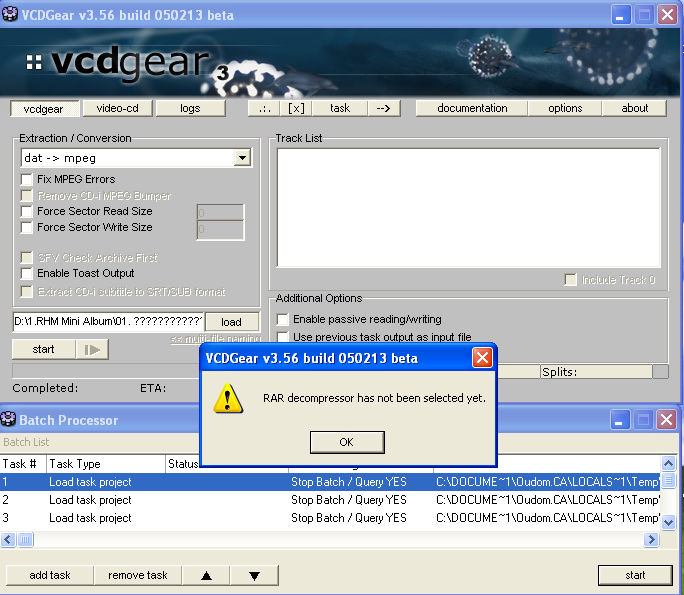684x595 pixels.
Task: Click the vertical scrollbar thumb in batch list
Action: coord(668,480)
